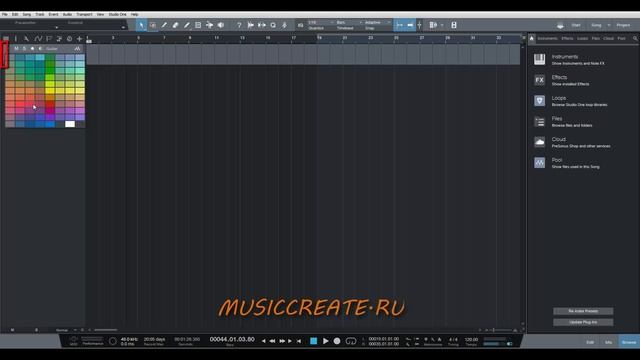Pick the white color swatch
The width and height of the screenshot is (640, 360).
[70, 124]
